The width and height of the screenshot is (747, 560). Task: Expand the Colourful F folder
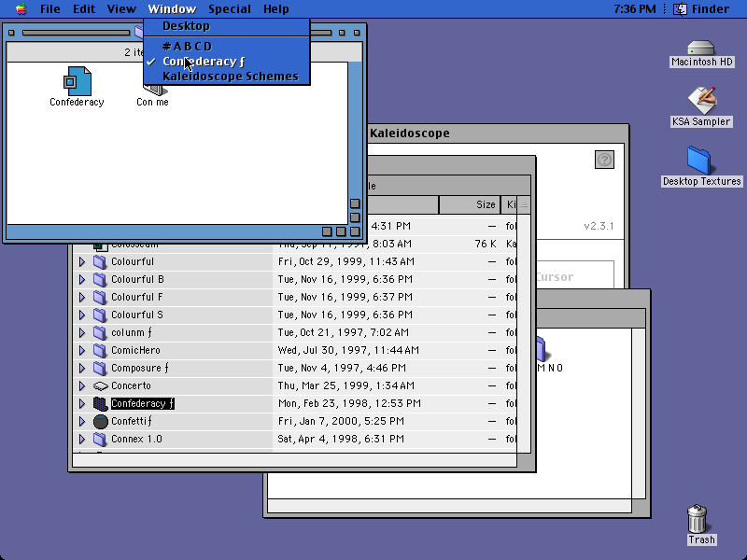(x=82, y=297)
